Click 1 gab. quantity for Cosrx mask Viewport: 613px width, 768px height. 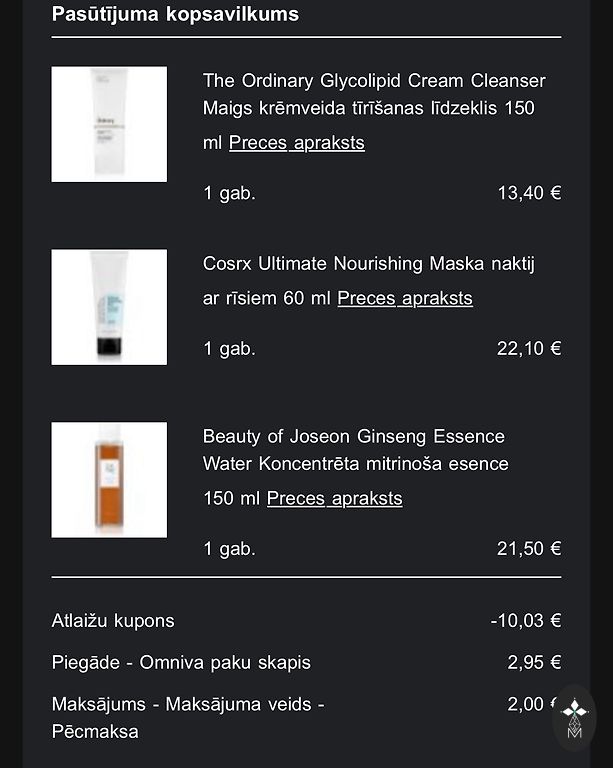[x=229, y=348]
